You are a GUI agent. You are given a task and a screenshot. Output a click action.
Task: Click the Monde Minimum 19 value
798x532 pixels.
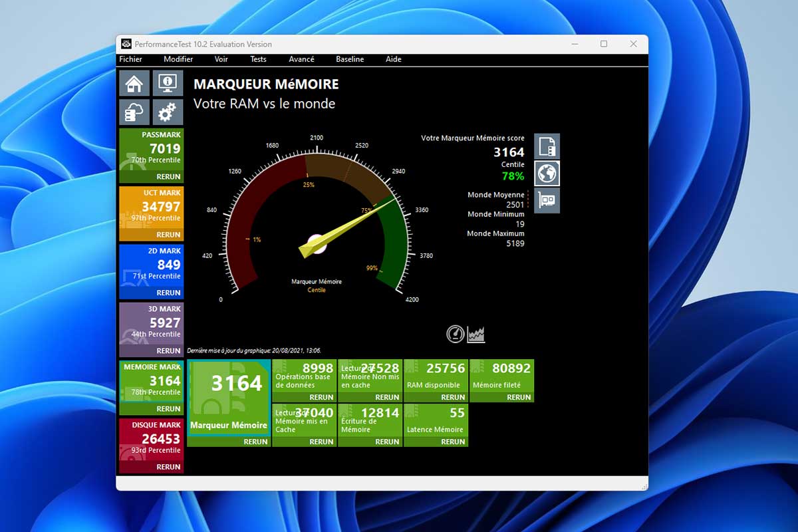520,224
